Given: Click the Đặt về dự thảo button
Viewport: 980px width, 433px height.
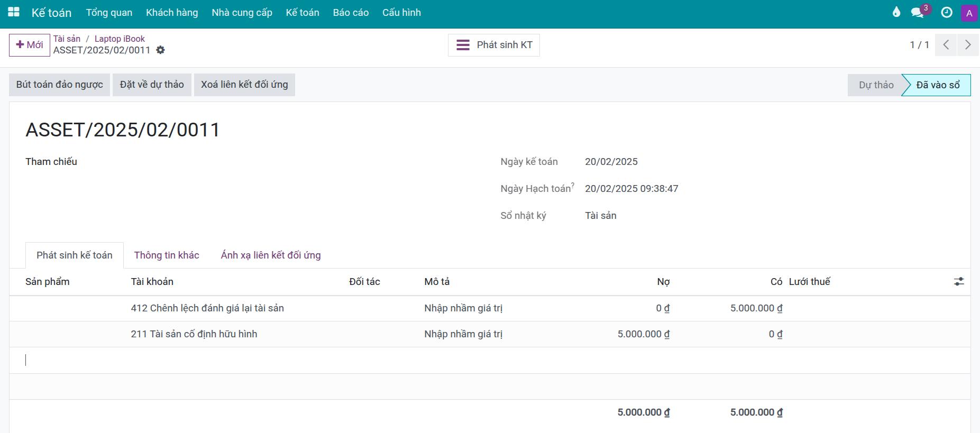Looking at the screenshot, I should (152, 85).
